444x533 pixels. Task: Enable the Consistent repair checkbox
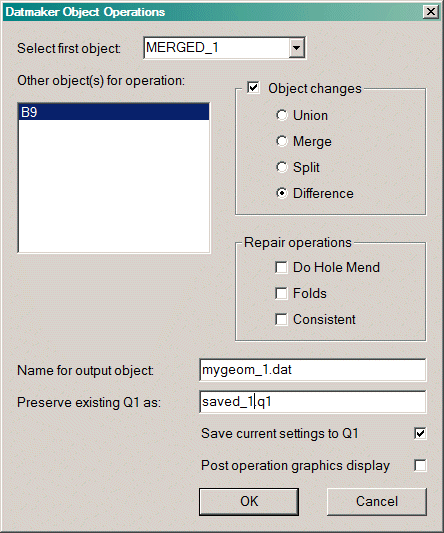pyautogui.click(x=281, y=319)
